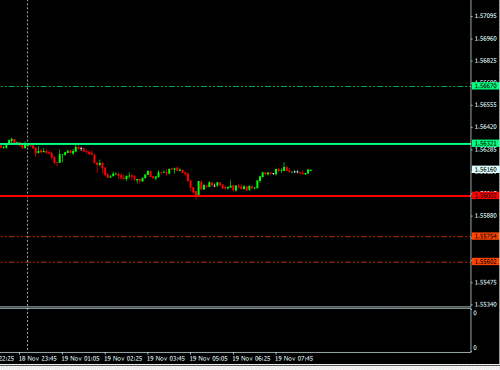This screenshot has width=500, height=370.
Task: Click the red 1.56002 price label
Action: click(x=485, y=196)
